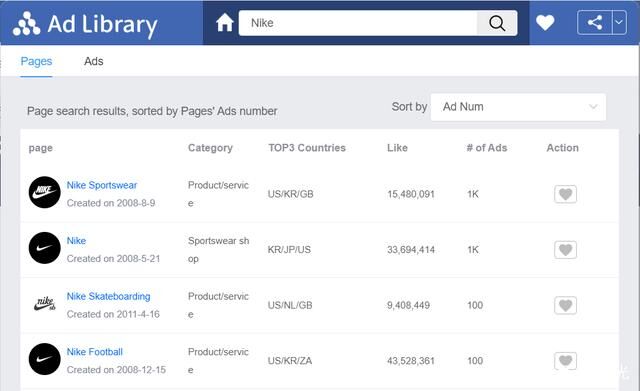The image size is (640, 391).
Task: Click the US/KR/GB countries cell
Action: (x=291, y=194)
